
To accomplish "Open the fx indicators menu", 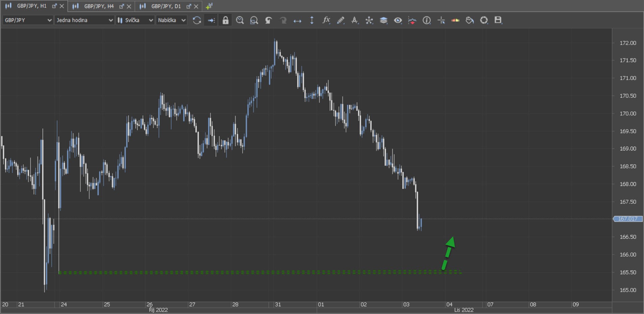I will pyautogui.click(x=326, y=20).
